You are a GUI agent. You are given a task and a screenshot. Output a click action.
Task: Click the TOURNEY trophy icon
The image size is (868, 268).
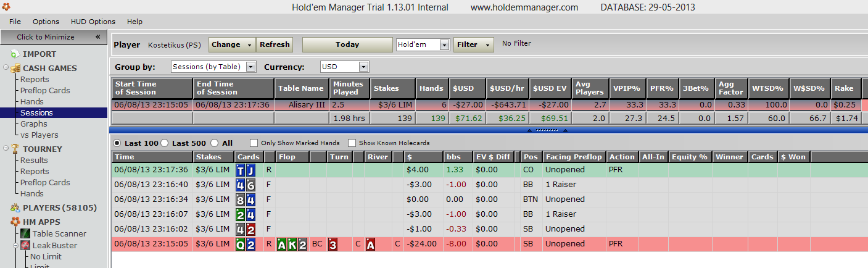15,149
